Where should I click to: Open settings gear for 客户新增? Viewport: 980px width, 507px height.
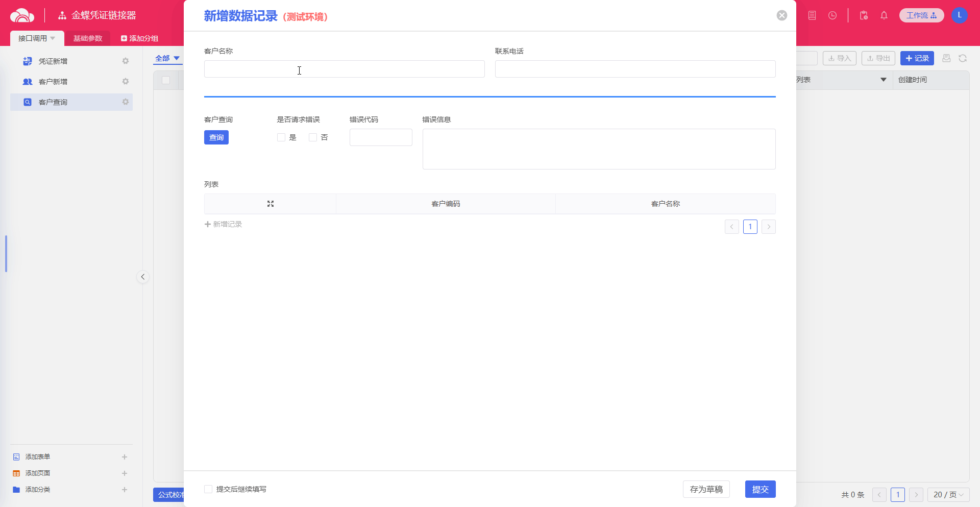tap(126, 81)
